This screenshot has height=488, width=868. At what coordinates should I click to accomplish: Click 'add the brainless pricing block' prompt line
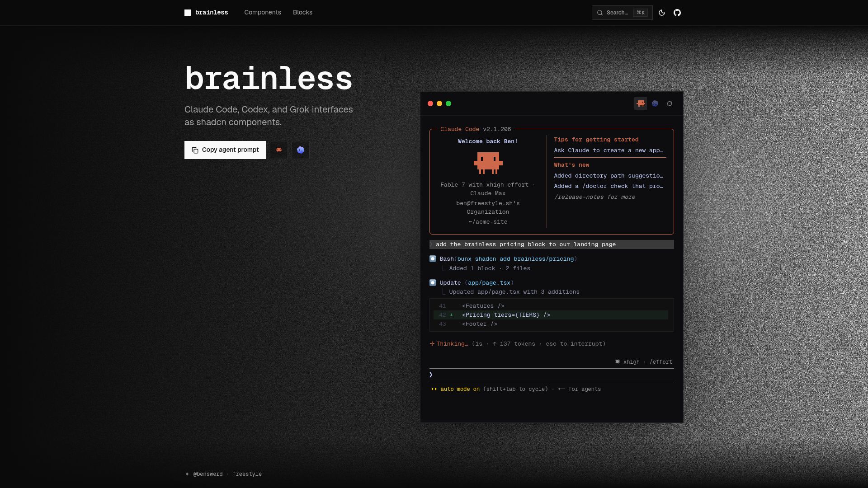[552, 244]
